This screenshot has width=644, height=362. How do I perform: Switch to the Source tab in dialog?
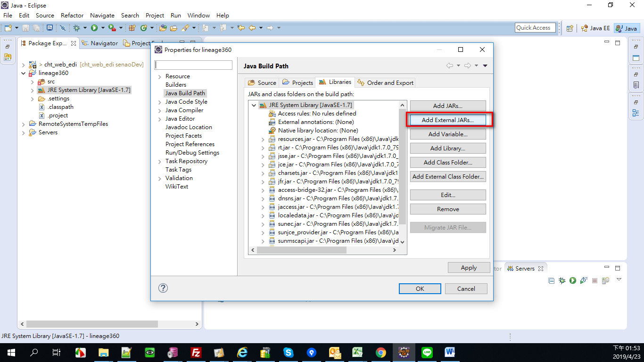click(x=262, y=82)
